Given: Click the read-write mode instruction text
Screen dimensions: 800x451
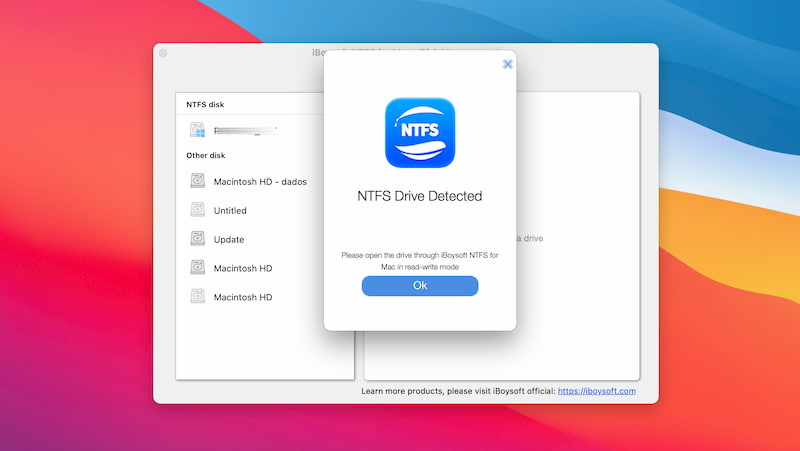Looking at the screenshot, I should [x=420, y=261].
